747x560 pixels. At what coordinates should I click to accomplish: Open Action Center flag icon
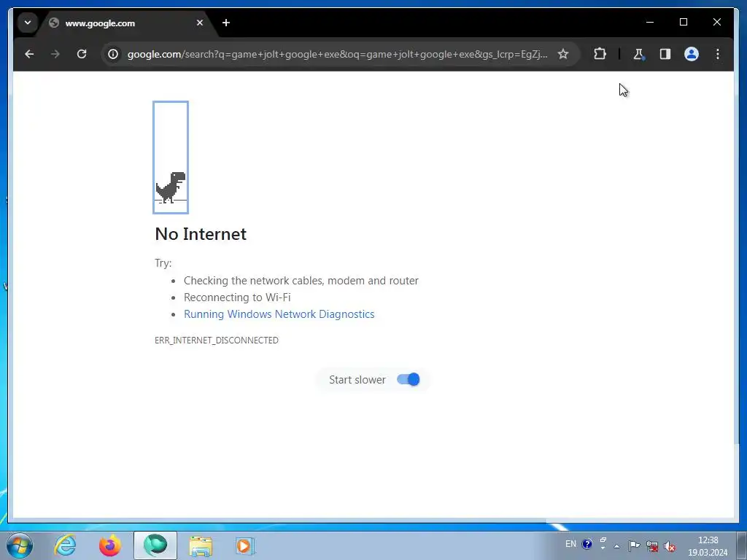pyautogui.click(x=634, y=545)
